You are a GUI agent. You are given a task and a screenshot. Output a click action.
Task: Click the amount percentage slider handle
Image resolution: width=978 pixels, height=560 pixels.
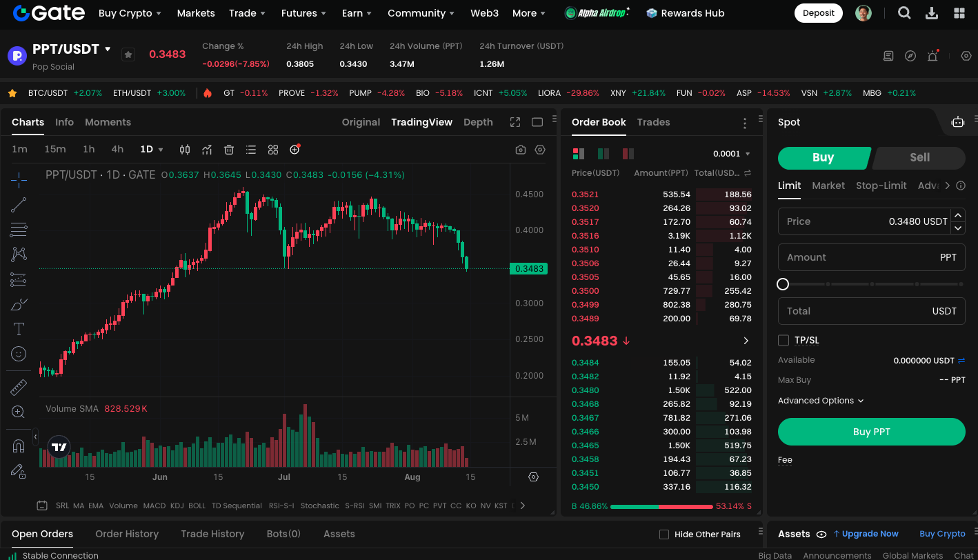(783, 284)
